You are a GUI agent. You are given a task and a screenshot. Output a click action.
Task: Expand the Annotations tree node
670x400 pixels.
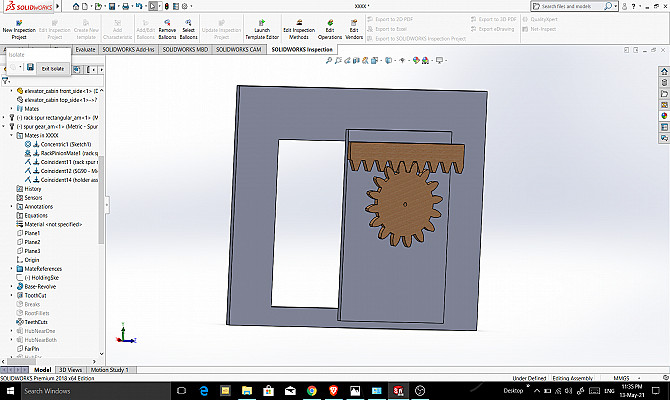pyautogui.click(x=12, y=207)
